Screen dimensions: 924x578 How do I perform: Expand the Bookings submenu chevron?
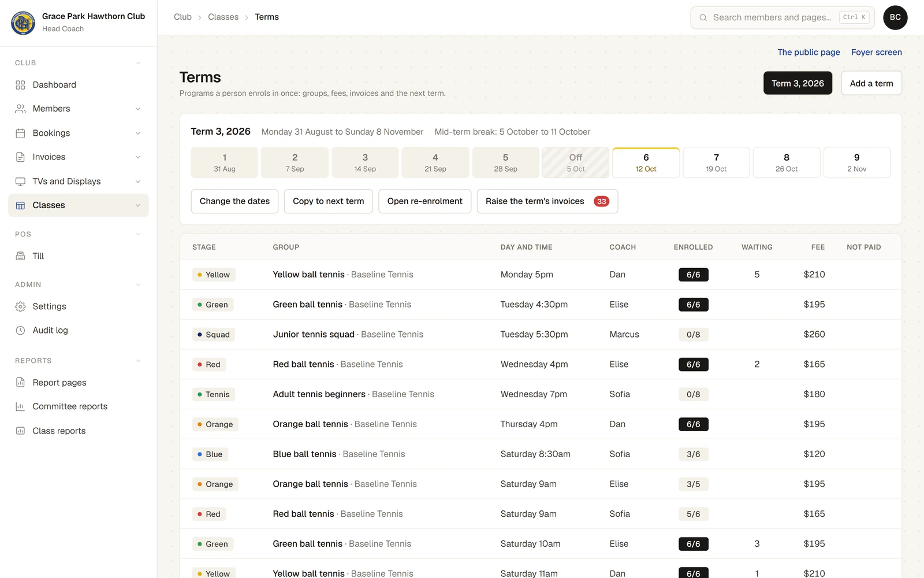click(x=138, y=133)
